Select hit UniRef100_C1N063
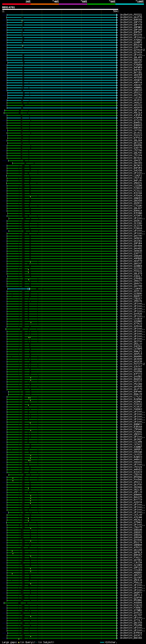 click(x=131, y=289)
